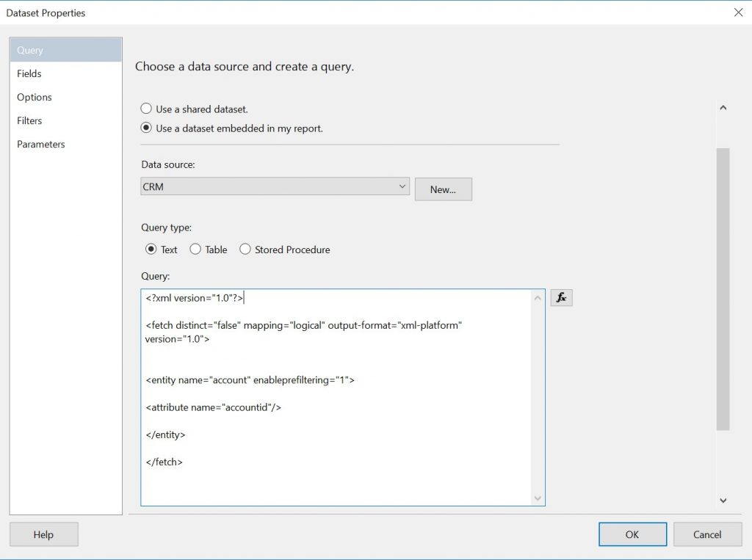Create a new data source with New button

pyautogui.click(x=443, y=189)
